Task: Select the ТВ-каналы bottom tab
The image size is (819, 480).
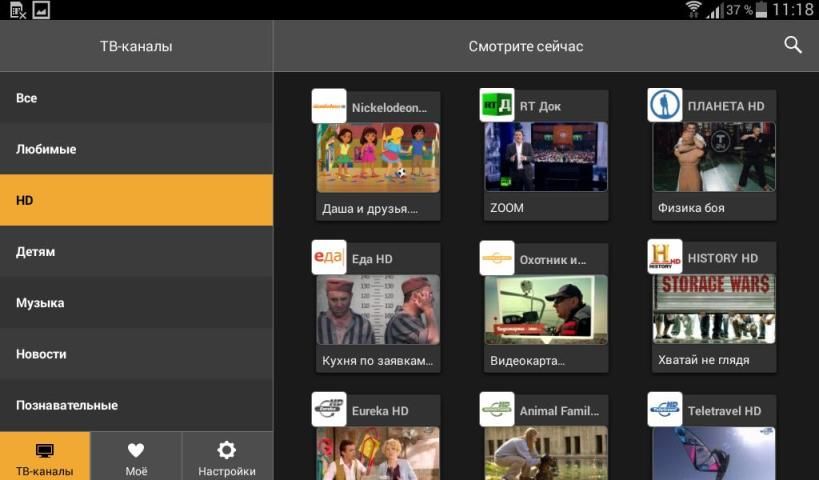Action: [45, 457]
